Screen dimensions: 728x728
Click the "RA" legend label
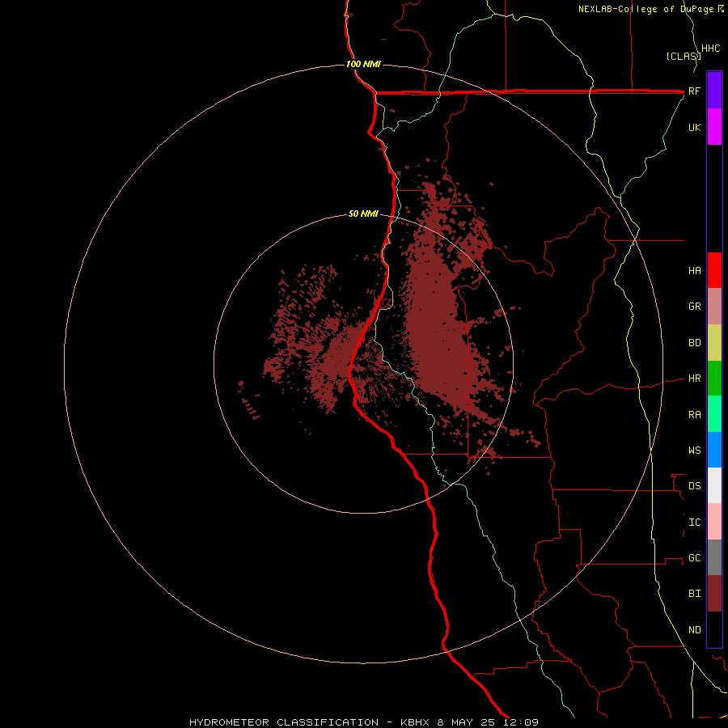pos(694,415)
